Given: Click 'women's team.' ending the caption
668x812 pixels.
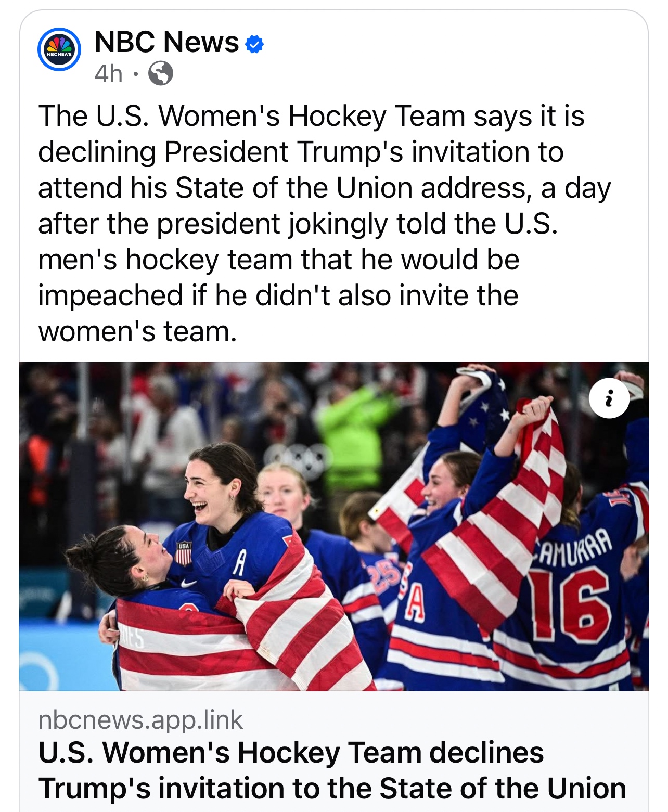Looking at the screenshot, I should 137,331.
